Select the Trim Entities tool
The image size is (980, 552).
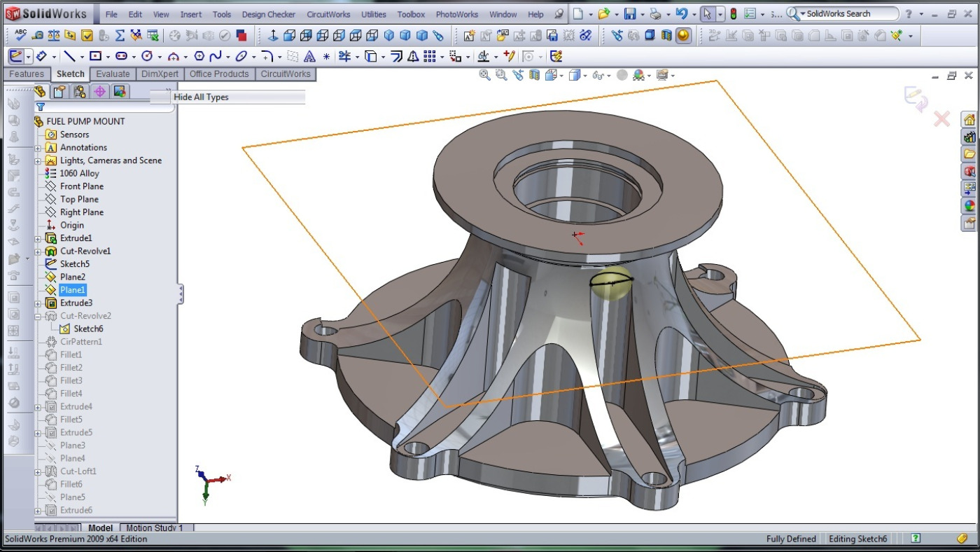(344, 56)
